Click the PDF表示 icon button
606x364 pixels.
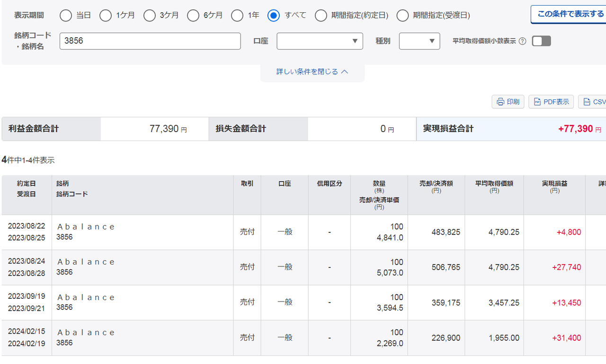(x=537, y=102)
